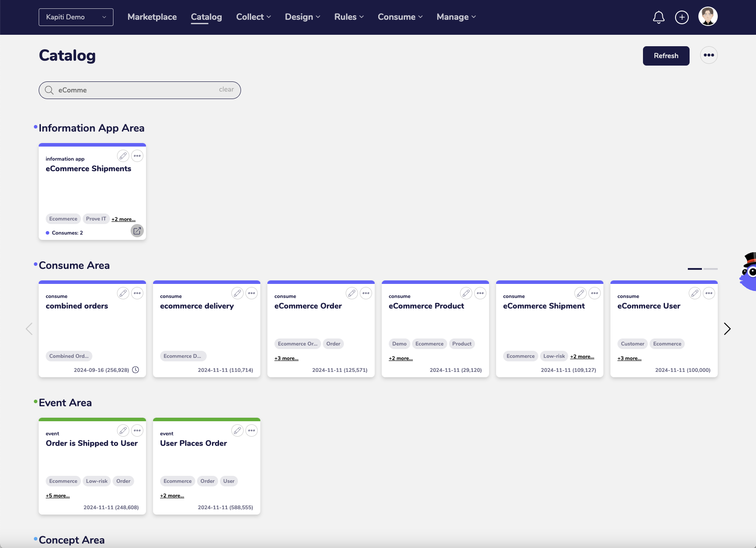Click the clock icon on combined orders card
Screen dimensions: 756x548
pyautogui.click(x=135, y=370)
